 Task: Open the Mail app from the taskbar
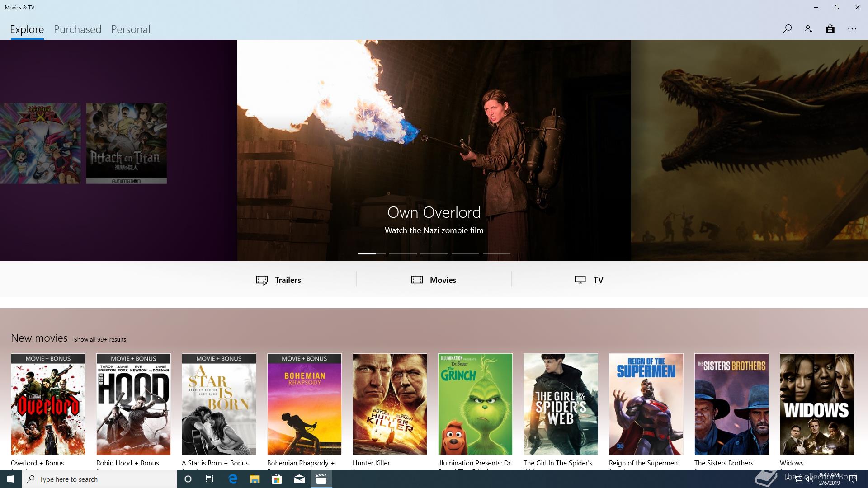coord(299,479)
